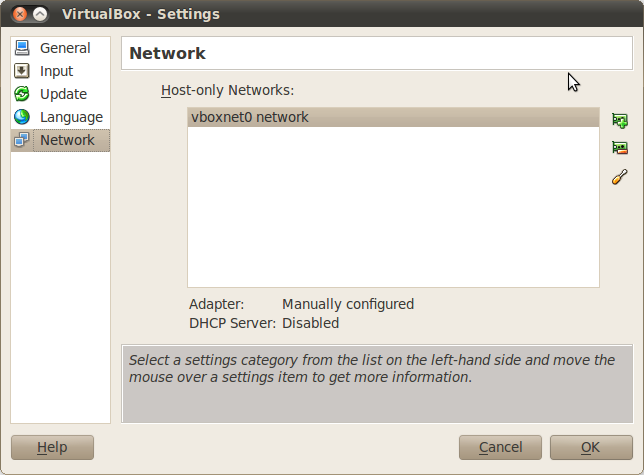Switch to the Update settings category
644x475 pixels.
63,94
